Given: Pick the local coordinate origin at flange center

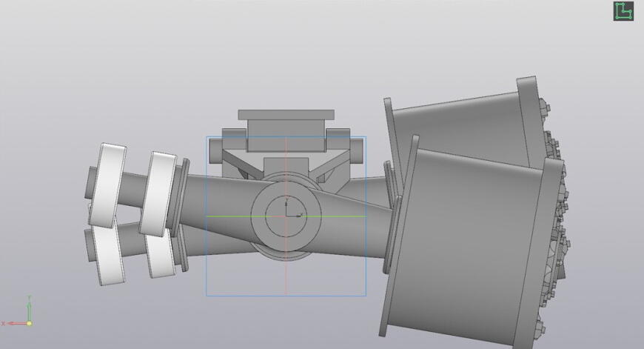Looking at the screenshot, I should pyautogui.click(x=286, y=216).
